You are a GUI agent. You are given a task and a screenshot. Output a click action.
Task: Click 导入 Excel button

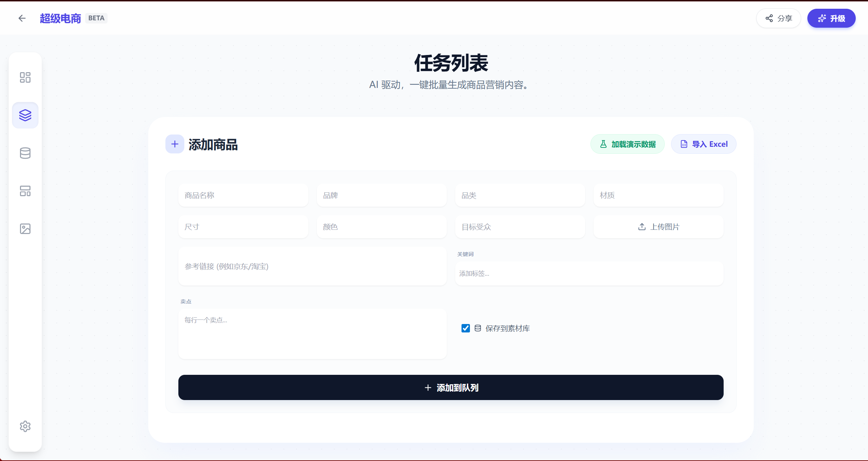coord(703,144)
